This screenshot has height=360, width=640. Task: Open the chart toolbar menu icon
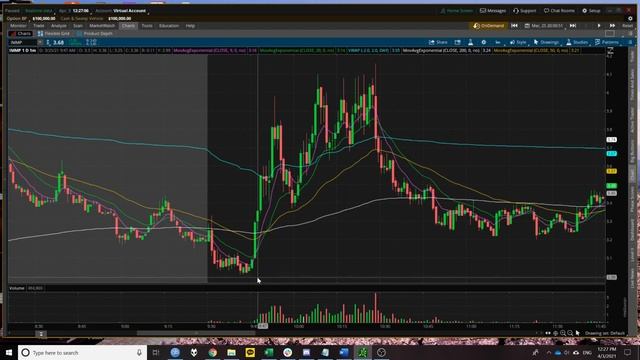click(630, 42)
